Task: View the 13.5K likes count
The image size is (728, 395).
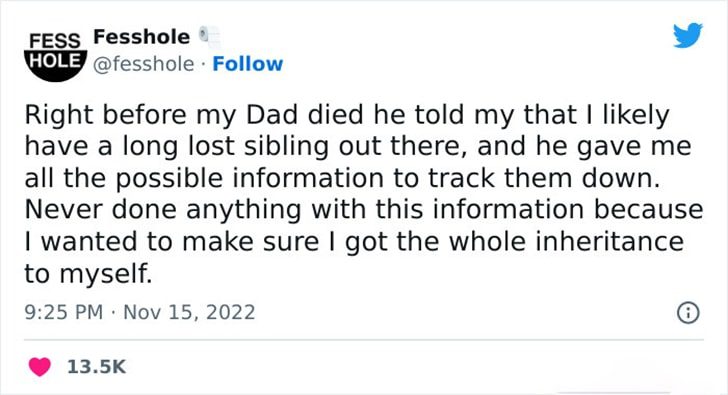Action: click(97, 367)
